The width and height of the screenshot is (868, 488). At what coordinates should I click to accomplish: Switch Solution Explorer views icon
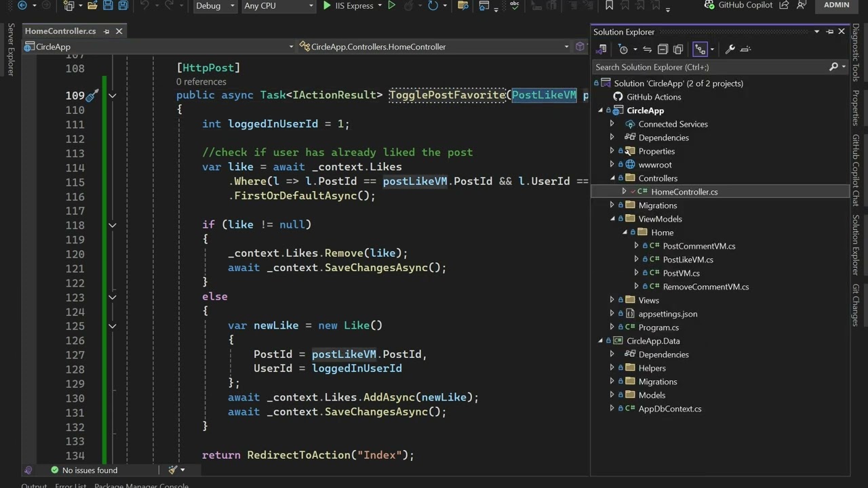[x=601, y=49]
